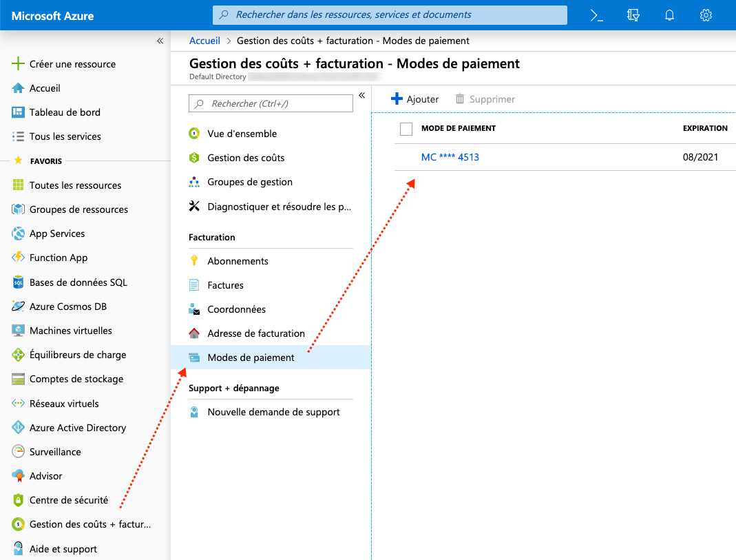736x560 pixels.
Task: Click the Accueil home icon in sidebar
Action: (x=18, y=87)
